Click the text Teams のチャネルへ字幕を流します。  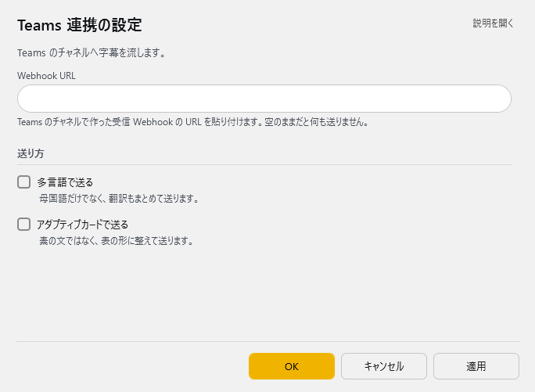[92, 53]
